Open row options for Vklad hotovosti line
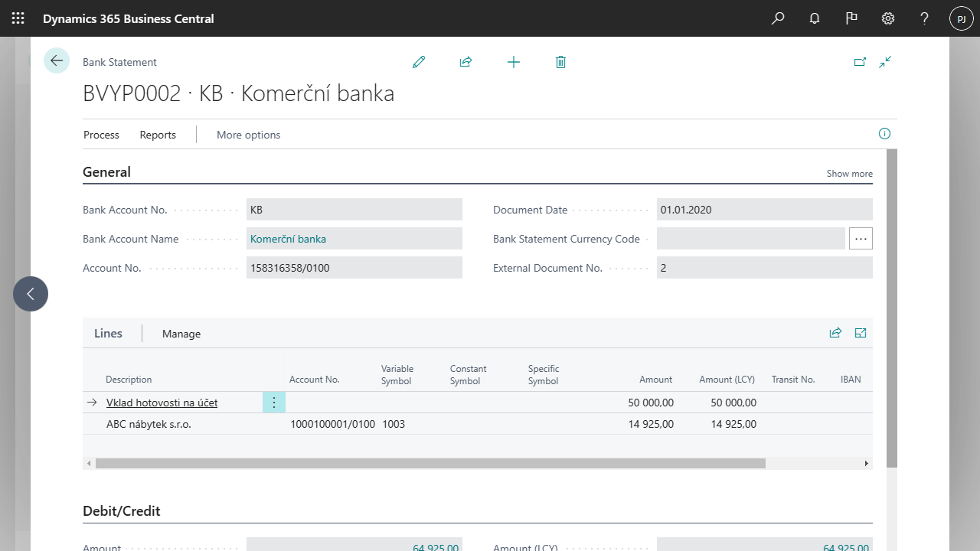980x551 pixels. [274, 403]
